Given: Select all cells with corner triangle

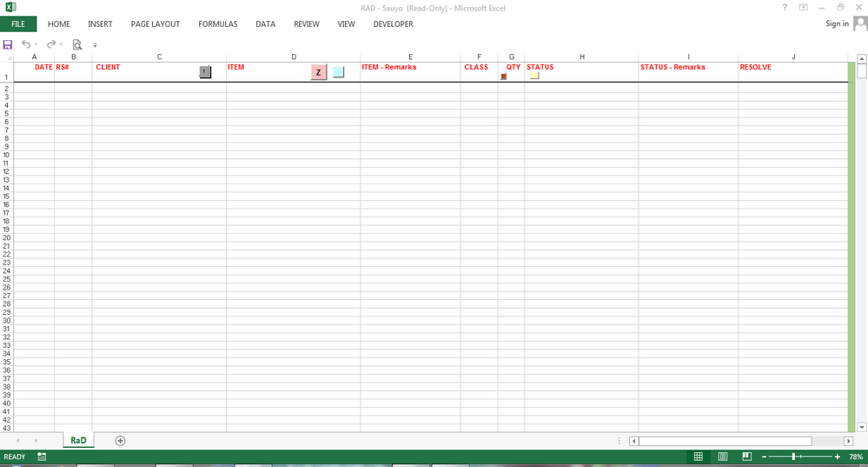Looking at the screenshot, I should [x=7, y=57].
